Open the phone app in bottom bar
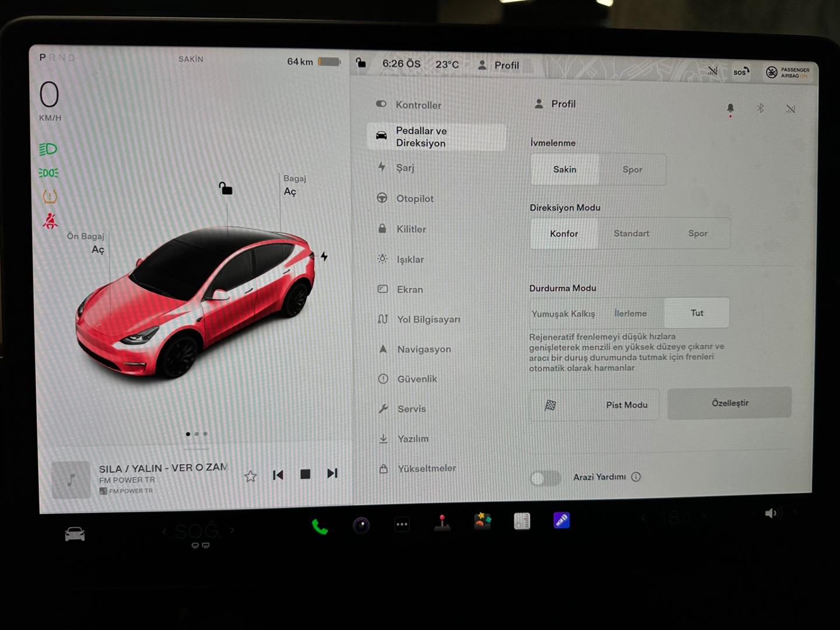This screenshot has height=630, width=840. [320, 526]
